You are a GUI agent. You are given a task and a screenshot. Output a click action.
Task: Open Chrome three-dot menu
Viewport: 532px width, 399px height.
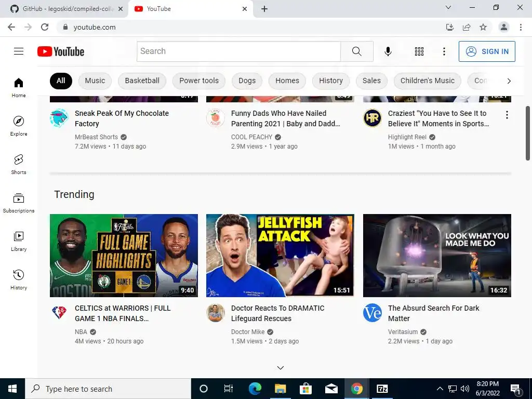coord(521,27)
